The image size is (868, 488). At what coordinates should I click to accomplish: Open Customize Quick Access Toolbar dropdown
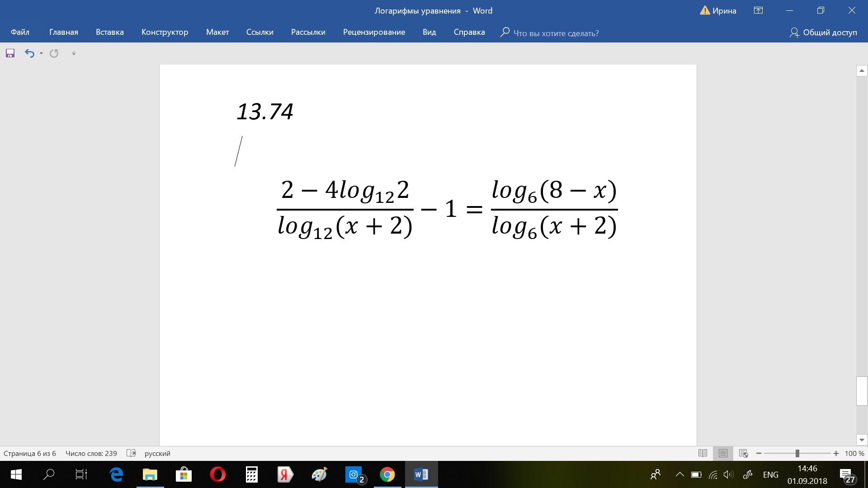click(74, 53)
